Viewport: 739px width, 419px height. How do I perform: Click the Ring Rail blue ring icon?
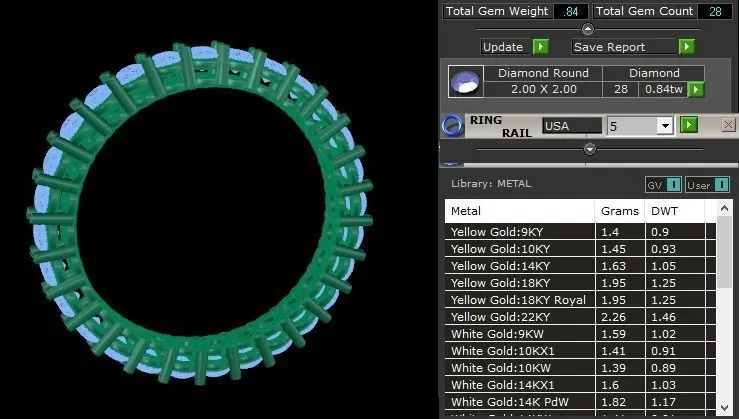[452, 126]
